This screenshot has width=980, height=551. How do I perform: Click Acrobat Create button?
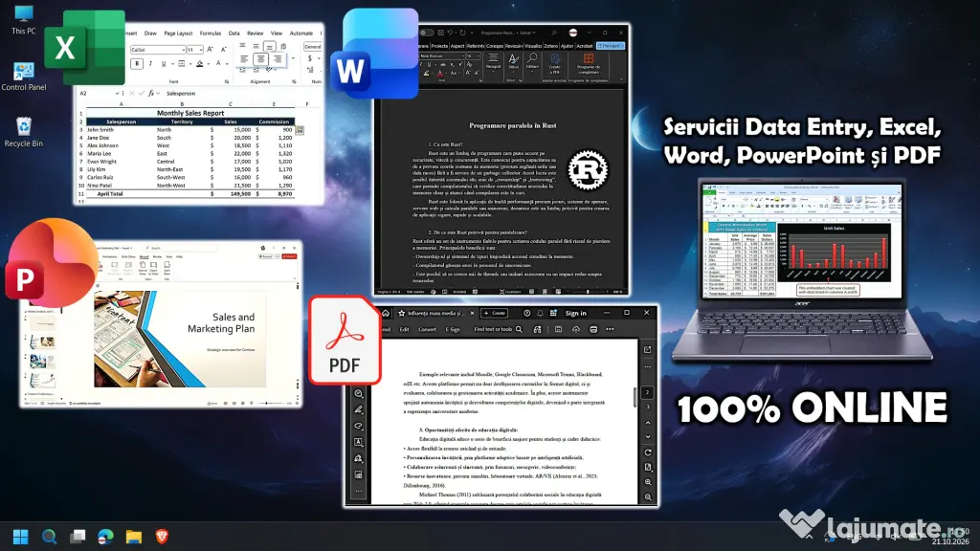click(495, 313)
